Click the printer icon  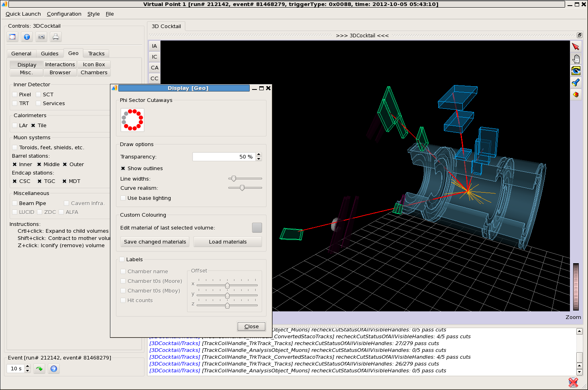click(56, 37)
